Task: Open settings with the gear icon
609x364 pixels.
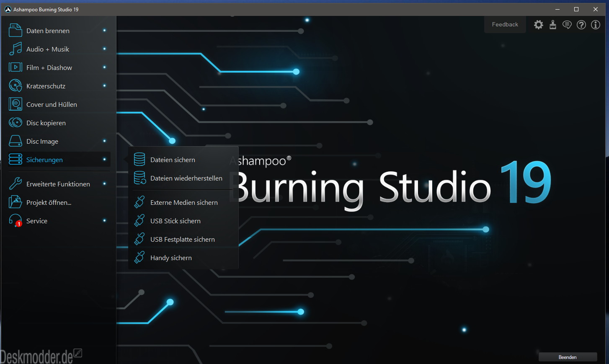Action: [x=539, y=25]
